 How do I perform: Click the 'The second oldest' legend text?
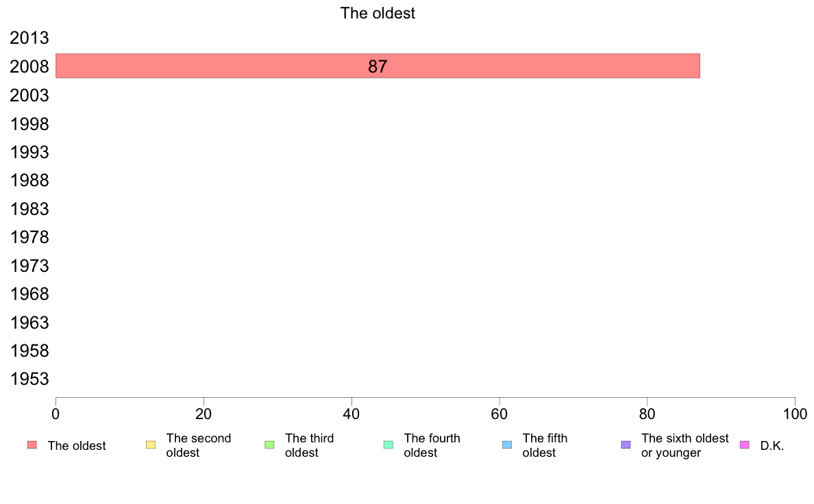click(x=198, y=445)
